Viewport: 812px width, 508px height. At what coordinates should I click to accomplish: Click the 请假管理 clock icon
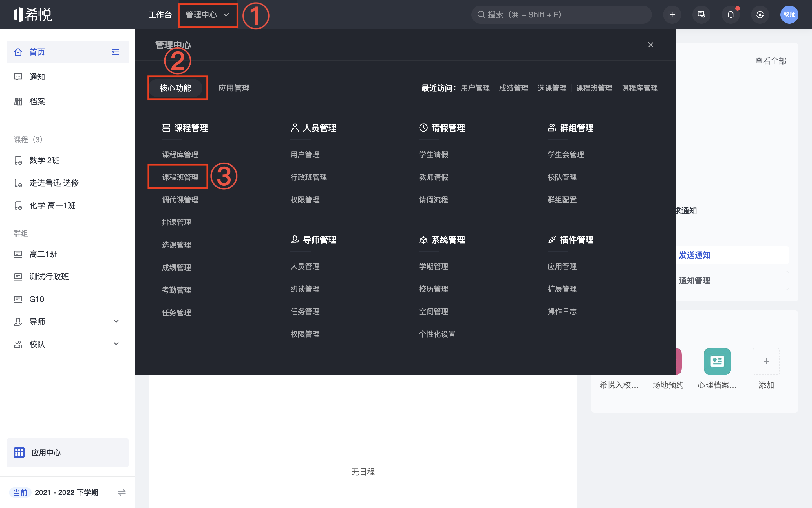tap(423, 128)
